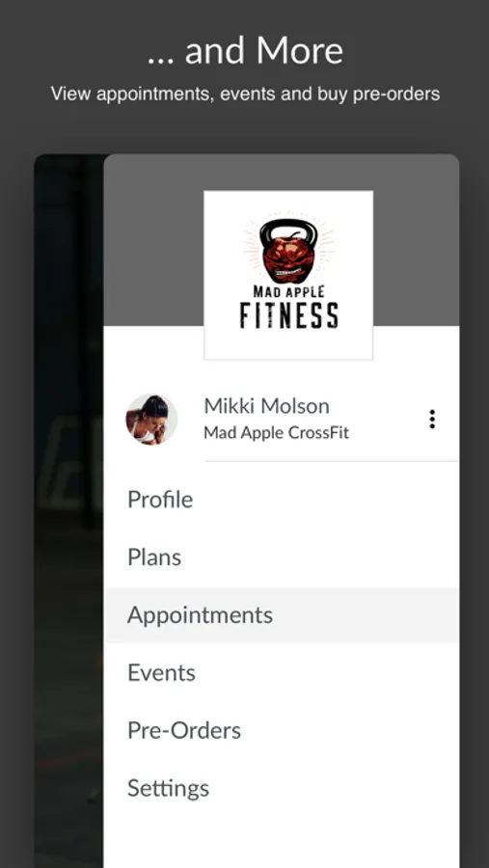The image size is (489, 868).
Task: Select the user account row
Action: pos(282,420)
